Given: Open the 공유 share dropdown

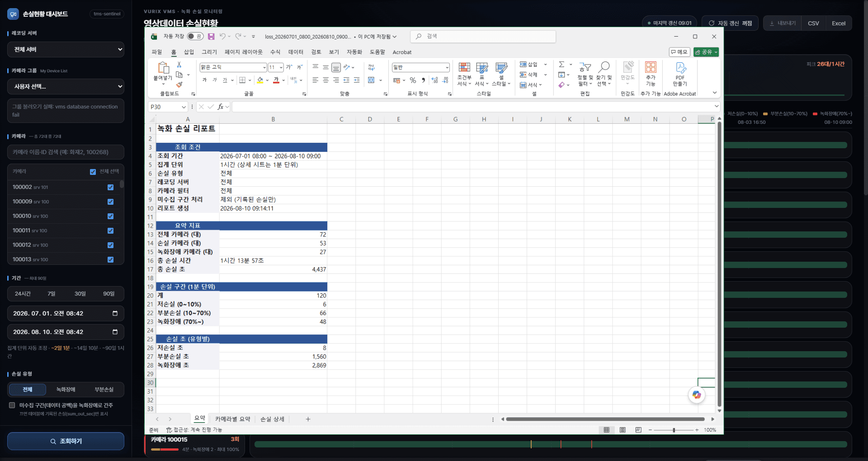Looking at the screenshot, I should click(x=706, y=52).
